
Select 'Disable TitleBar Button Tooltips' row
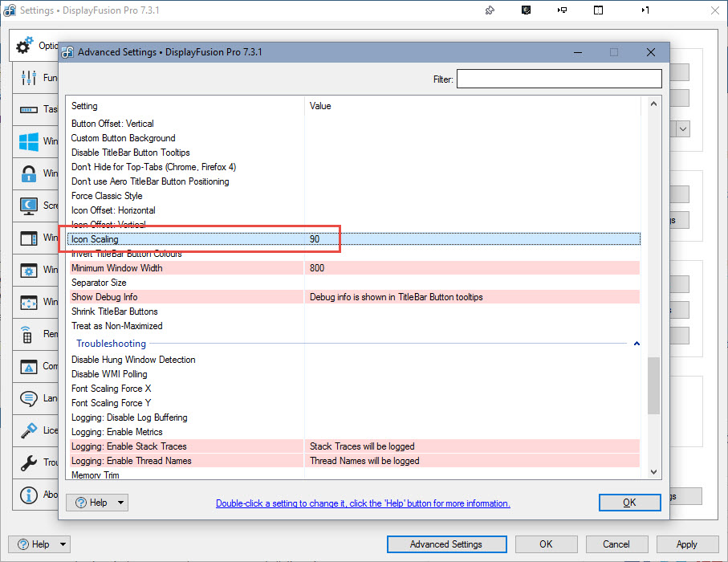[354, 153]
